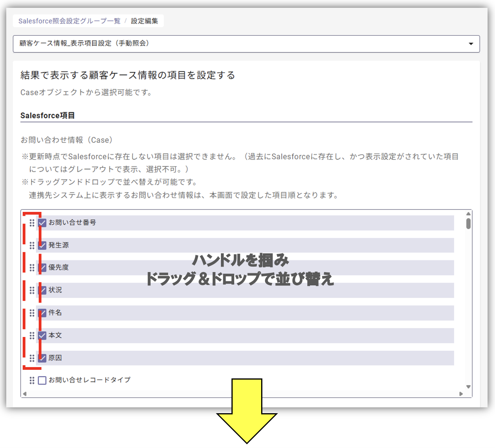Click the drag handle beside 状況
This screenshot has height=448, width=495.
(x=32, y=290)
